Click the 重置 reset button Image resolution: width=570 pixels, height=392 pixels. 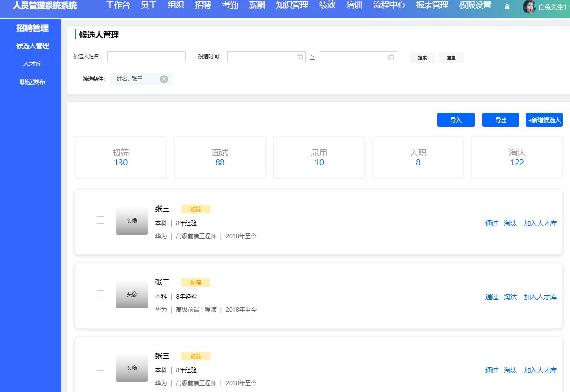[x=451, y=57]
